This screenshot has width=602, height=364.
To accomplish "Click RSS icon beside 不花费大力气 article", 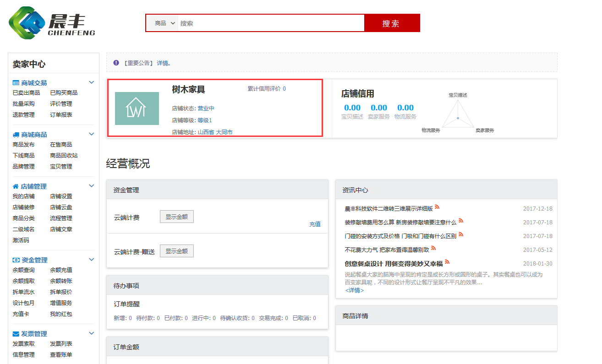I will [433, 248].
